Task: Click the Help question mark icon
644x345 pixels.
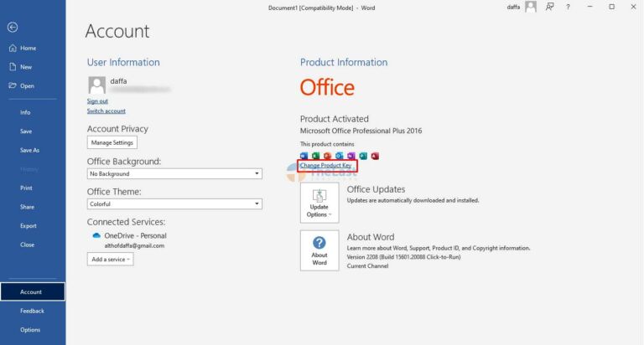Action: pos(568,7)
